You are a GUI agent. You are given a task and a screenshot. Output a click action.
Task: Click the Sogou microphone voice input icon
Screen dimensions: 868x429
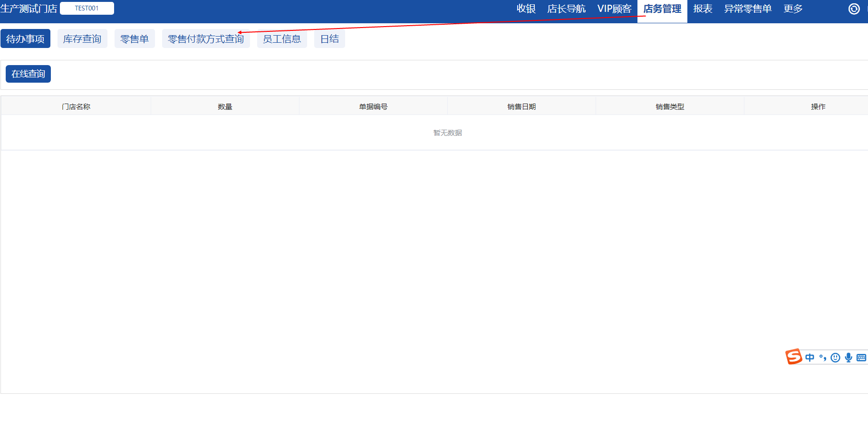click(x=848, y=358)
